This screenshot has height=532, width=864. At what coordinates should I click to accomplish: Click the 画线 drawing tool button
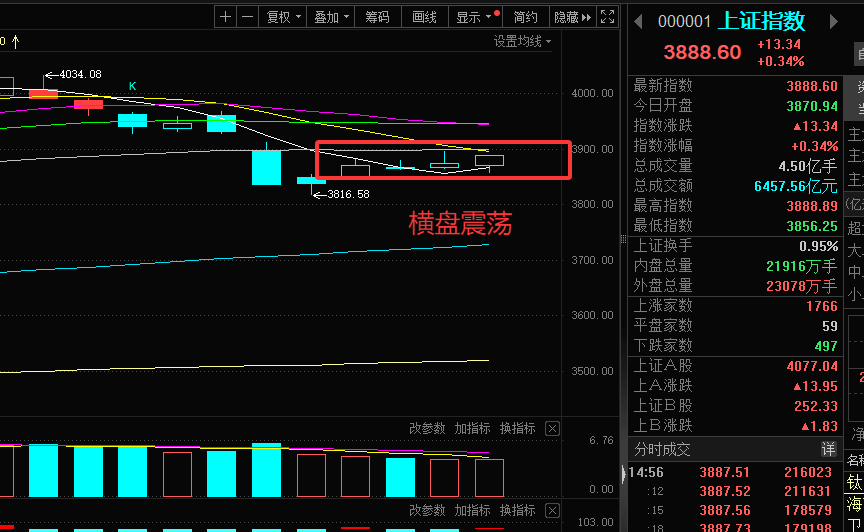click(424, 17)
